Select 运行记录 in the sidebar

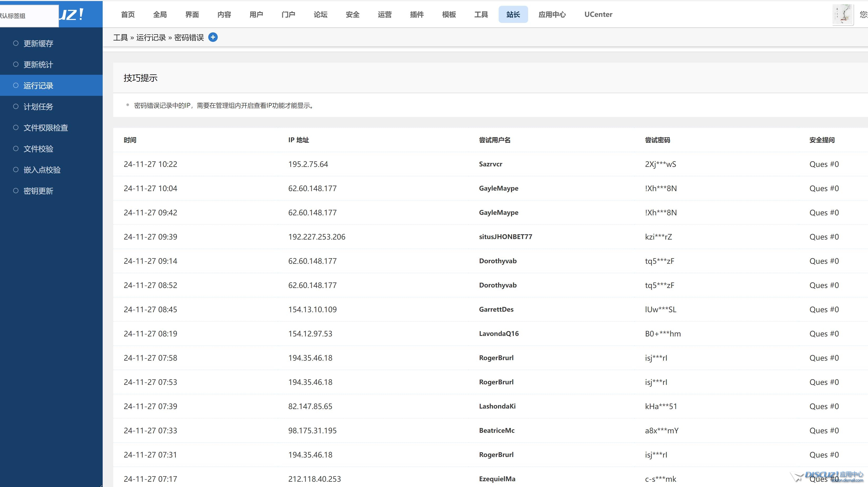click(51, 85)
